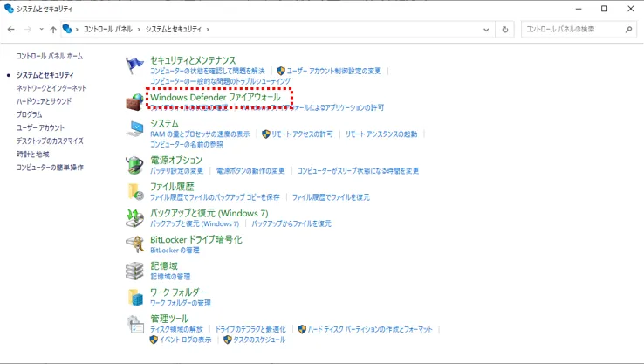Select ネットワークとインターネット in the sidebar

[51, 88]
